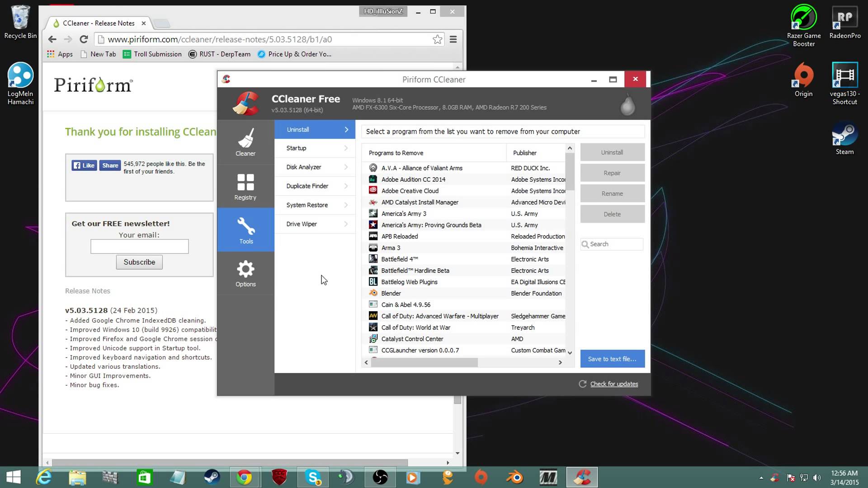Viewport: 868px width, 488px height.
Task: Open the Troll Submission bookmark
Action: tap(152, 54)
